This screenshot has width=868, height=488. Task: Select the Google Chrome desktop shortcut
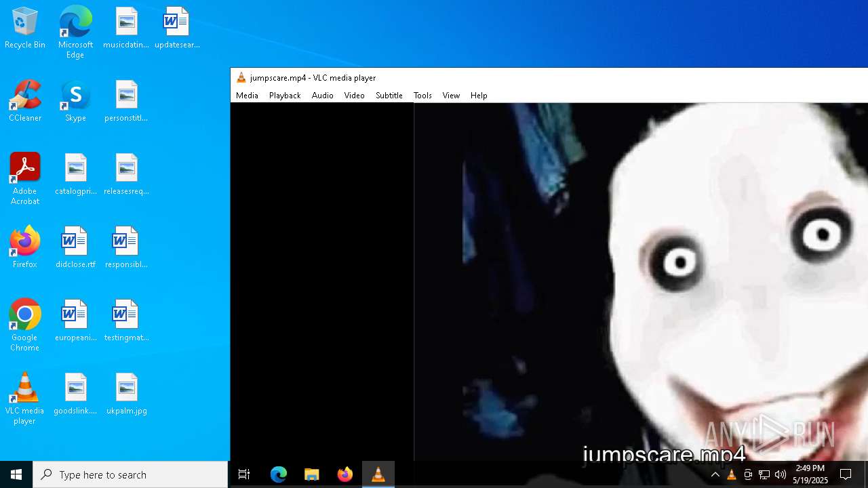pyautogui.click(x=25, y=325)
